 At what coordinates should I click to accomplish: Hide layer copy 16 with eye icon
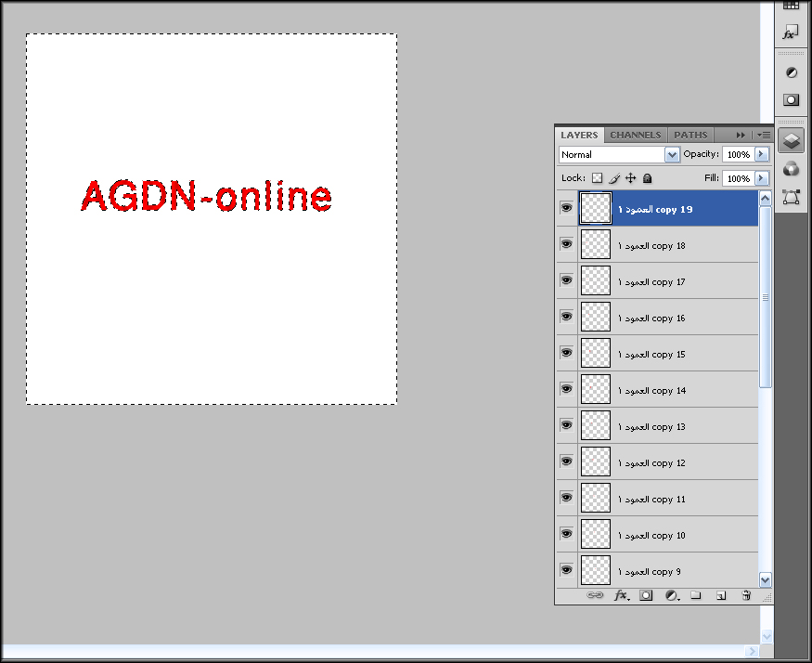pyautogui.click(x=566, y=317)
